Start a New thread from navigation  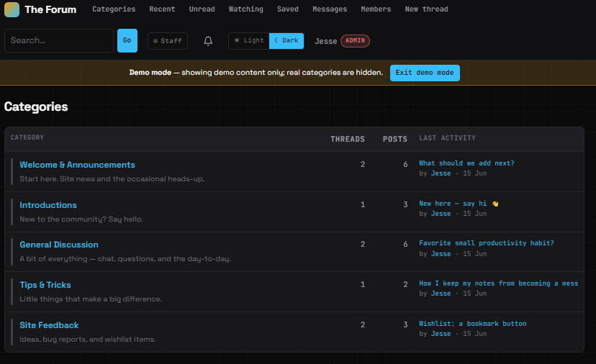[x=426, y=9]
